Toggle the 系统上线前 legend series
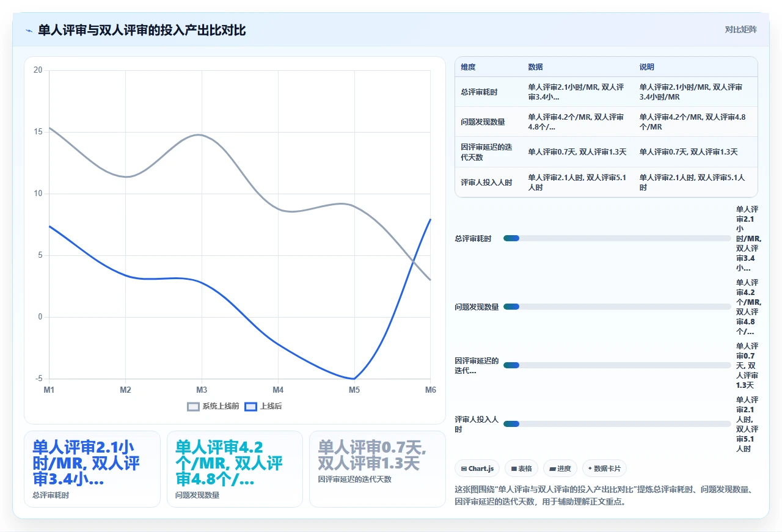 [213, 406]
